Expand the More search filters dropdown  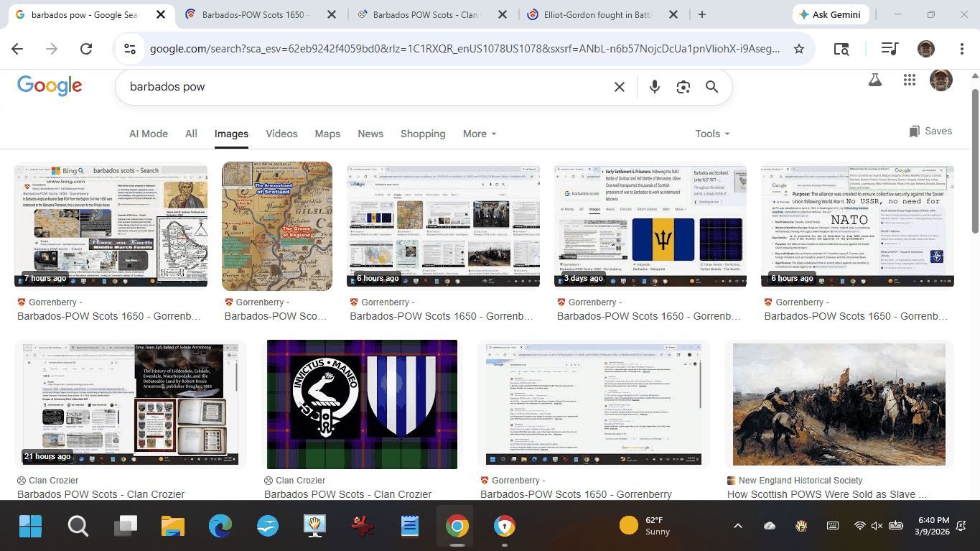480,134
